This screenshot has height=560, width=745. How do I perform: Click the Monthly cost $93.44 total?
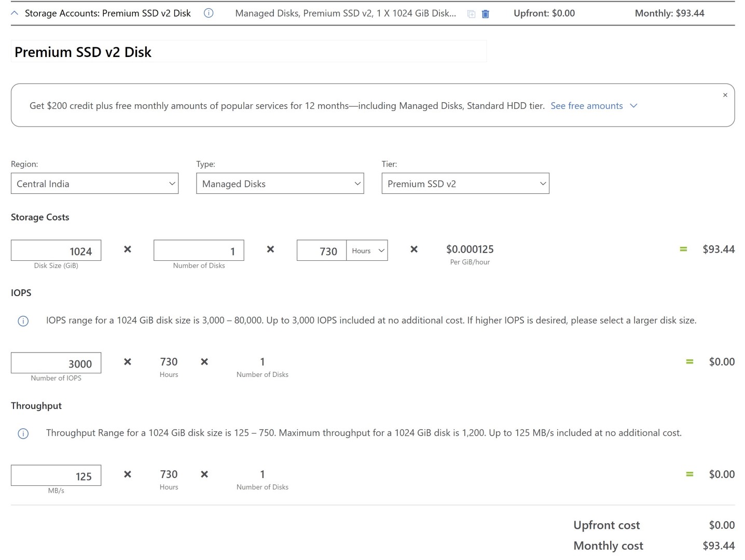pos(719,545)
